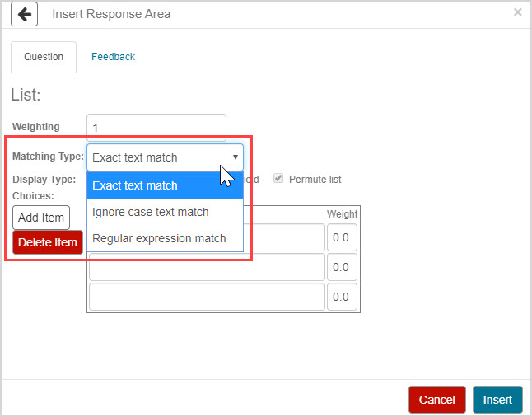
Task: Close the Insert Response Area dialog
Action: (517, 12)
